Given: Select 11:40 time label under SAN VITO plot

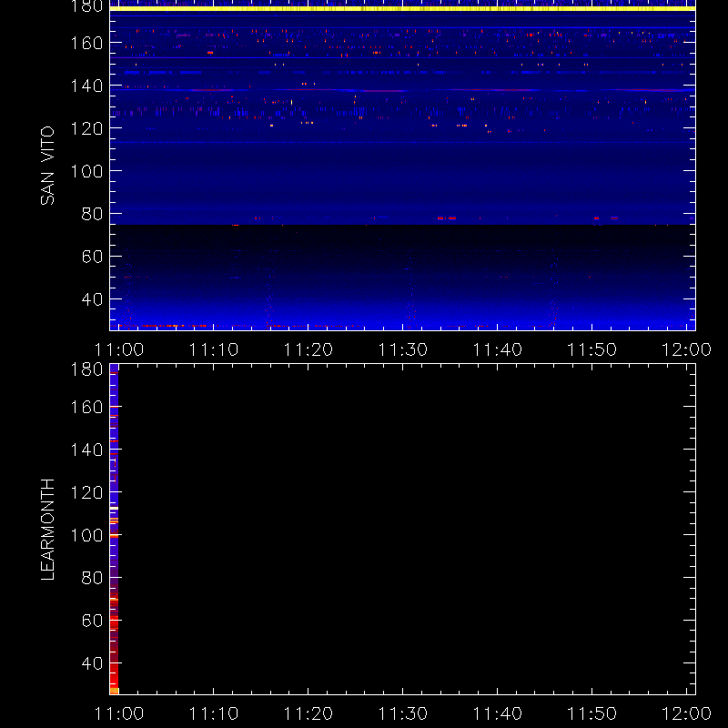Looking at the screenshot, I should (x=497, y=349).
